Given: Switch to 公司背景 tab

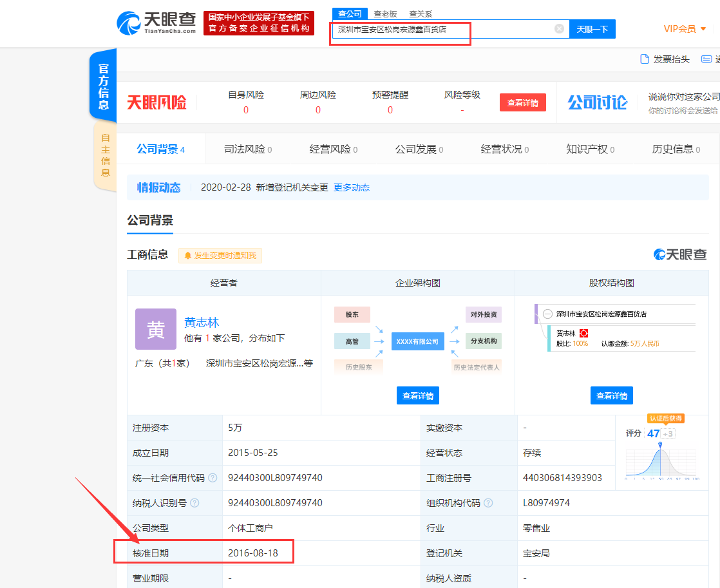Looking at the screenshot, I should click(x=161, y=149).
